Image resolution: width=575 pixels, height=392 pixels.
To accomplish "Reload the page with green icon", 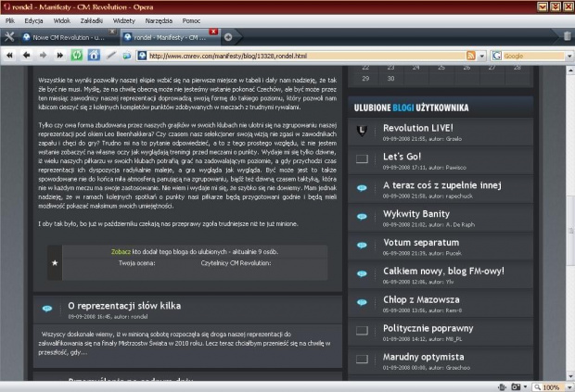I will pyautogui.click(x=77, y=56).
